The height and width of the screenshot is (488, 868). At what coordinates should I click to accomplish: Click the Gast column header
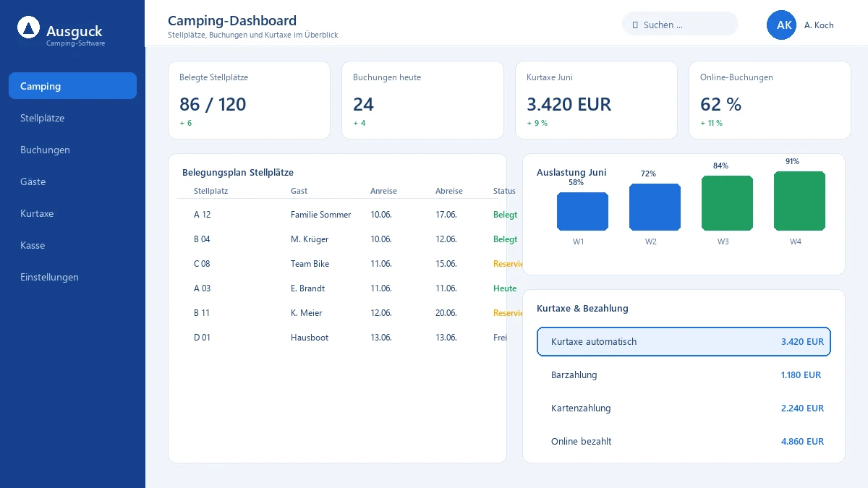299,191
